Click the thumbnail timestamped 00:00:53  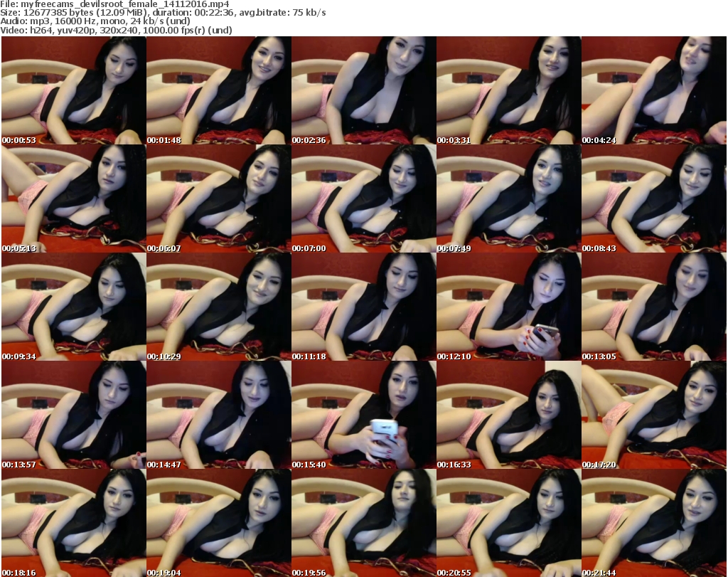pos(73,90)
